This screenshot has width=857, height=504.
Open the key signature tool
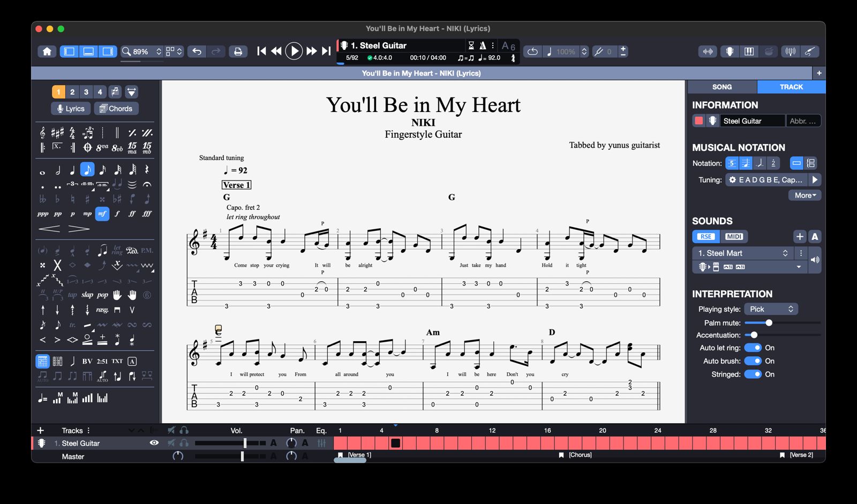point(57,132)
